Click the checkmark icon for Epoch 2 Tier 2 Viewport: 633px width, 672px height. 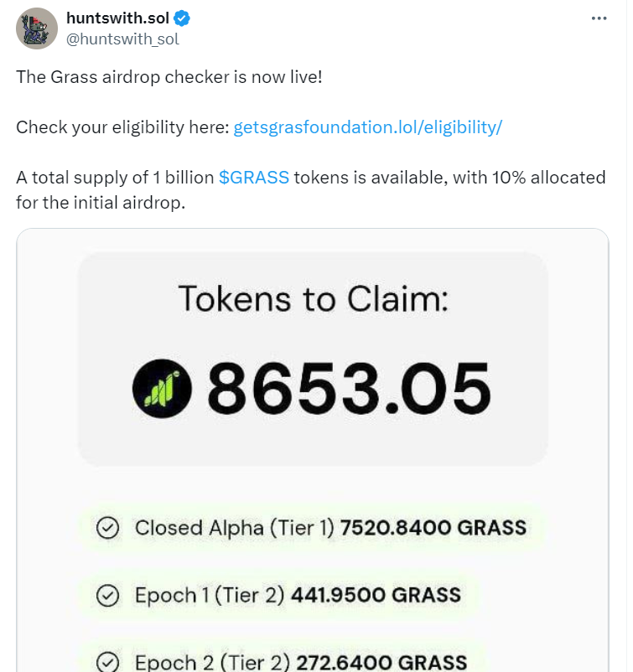coord(106,661)
